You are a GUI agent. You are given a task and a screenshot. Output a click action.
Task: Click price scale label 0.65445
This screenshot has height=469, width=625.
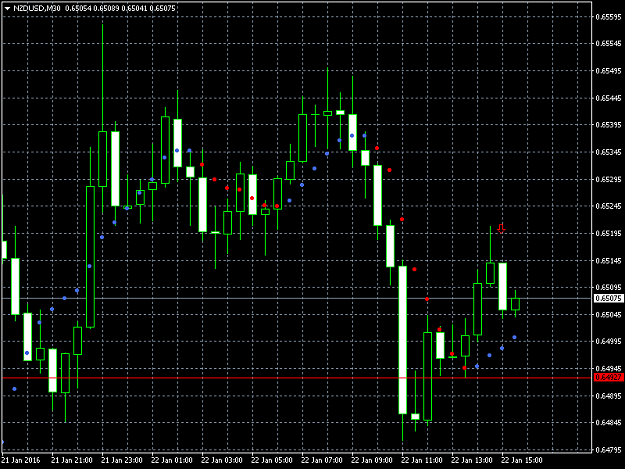click(x=608, y=98)
